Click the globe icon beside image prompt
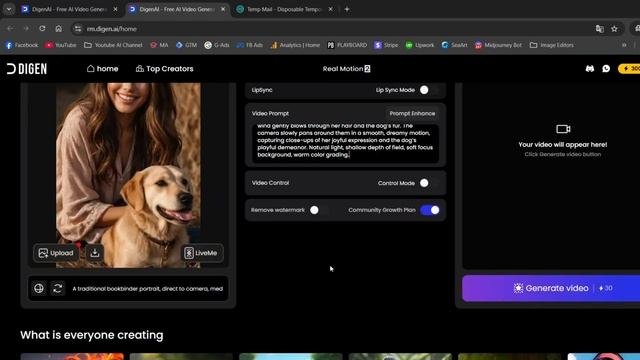640x360 pixels. [x=39, y=289]
